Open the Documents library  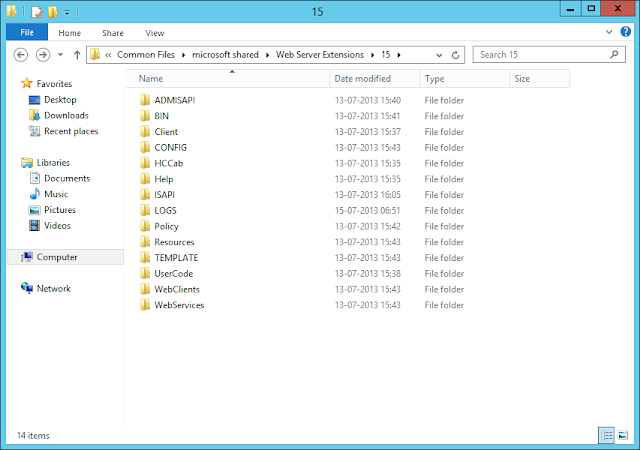[67, 178]
